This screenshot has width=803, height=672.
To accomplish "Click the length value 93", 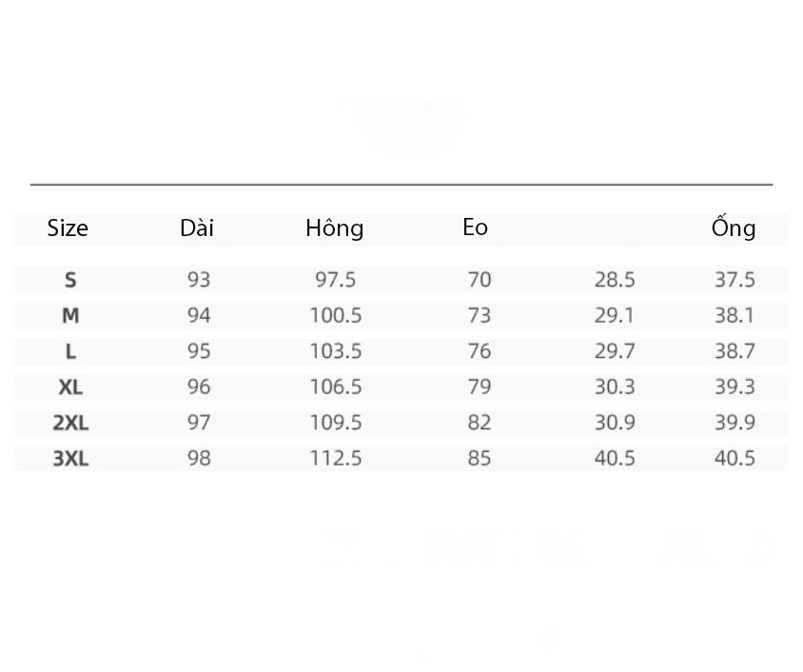I will point(199,280).
